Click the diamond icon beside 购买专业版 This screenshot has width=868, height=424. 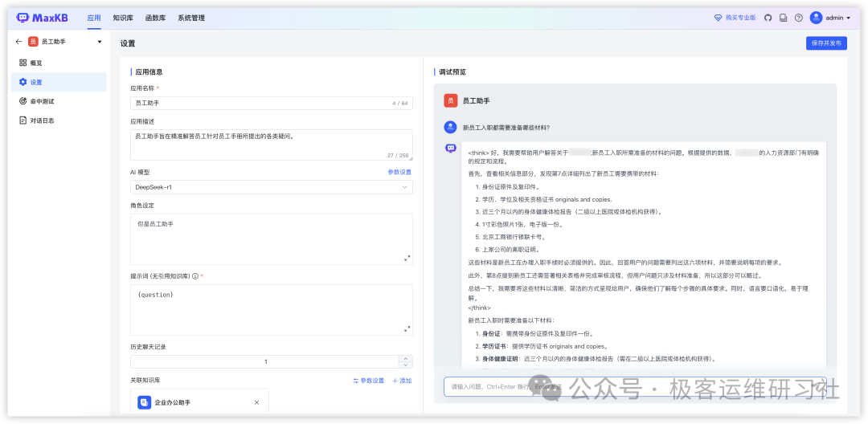(718, 18)
